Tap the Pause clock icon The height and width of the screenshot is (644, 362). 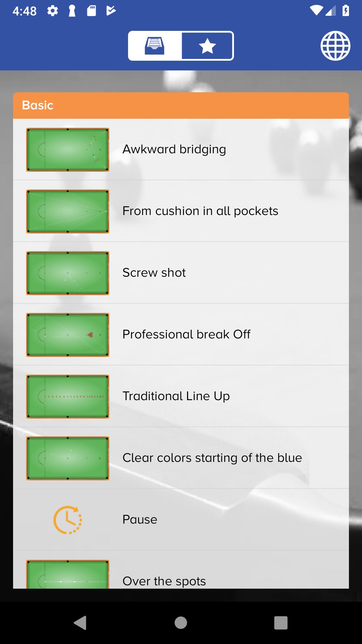point(68,520)
